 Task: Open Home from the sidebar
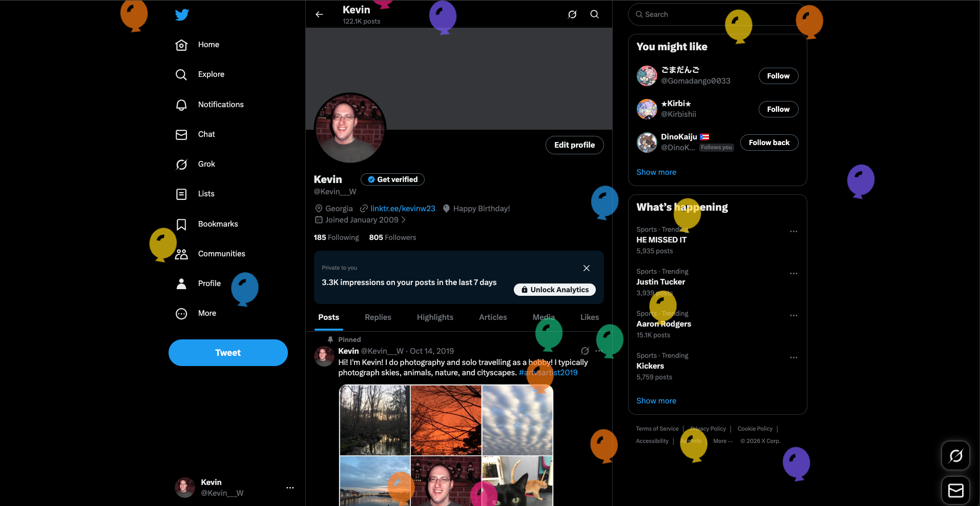(x=198, y=45)
